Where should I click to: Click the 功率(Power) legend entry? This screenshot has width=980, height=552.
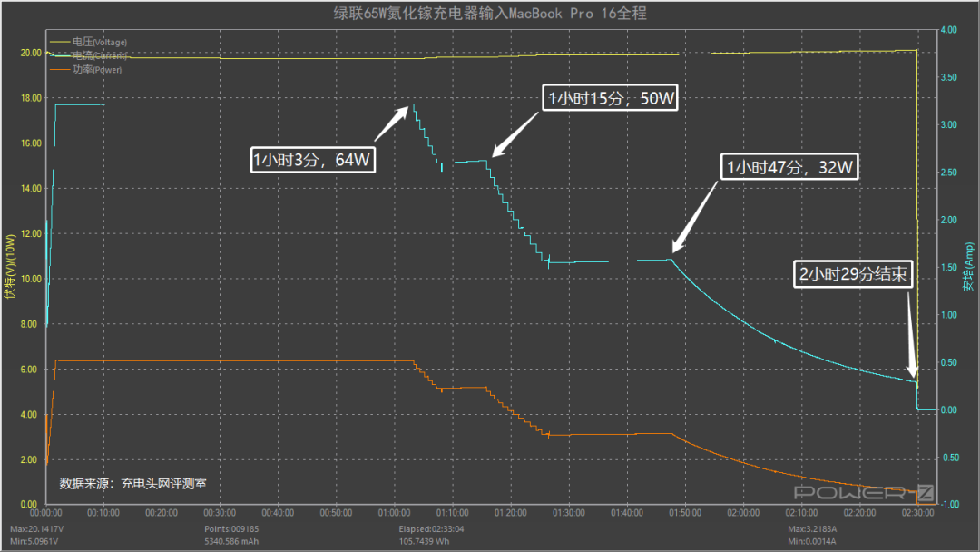pyautogui.click(x=85, y=69)
